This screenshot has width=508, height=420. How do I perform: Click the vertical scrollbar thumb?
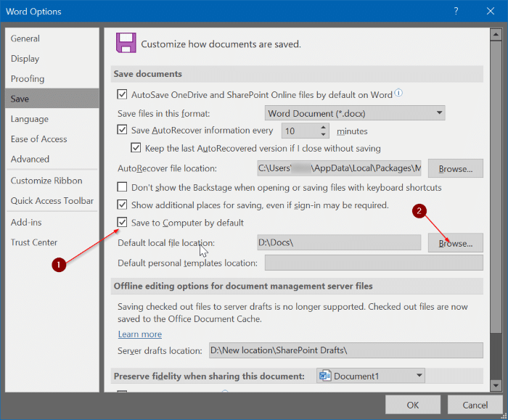tap(496, 186)
